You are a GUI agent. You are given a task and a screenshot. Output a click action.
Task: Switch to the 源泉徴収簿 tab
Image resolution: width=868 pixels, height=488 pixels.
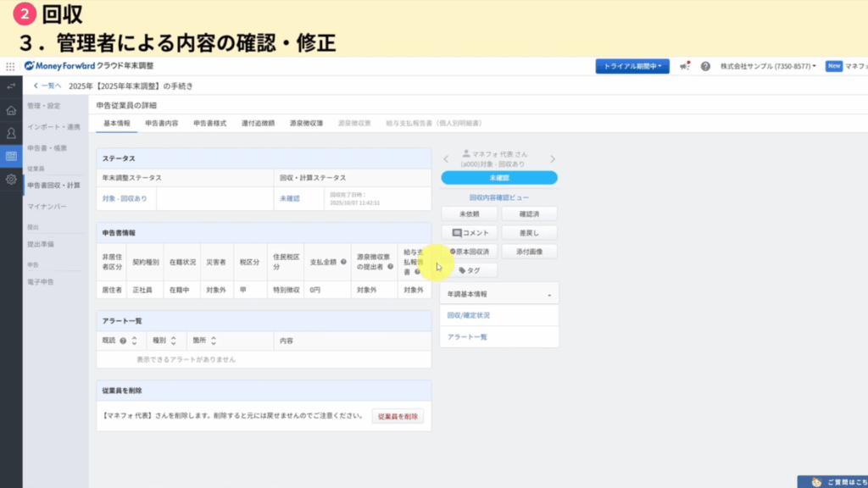point(306,123)
